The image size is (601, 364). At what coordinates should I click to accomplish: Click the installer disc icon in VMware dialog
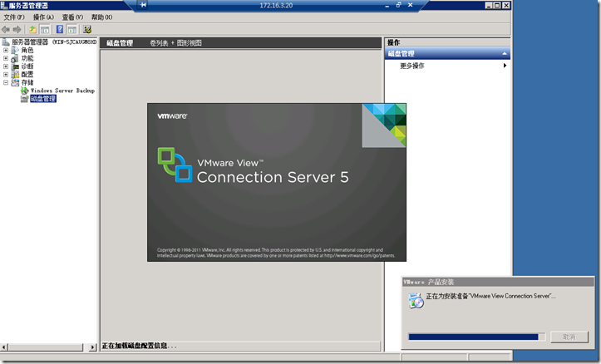416,300
